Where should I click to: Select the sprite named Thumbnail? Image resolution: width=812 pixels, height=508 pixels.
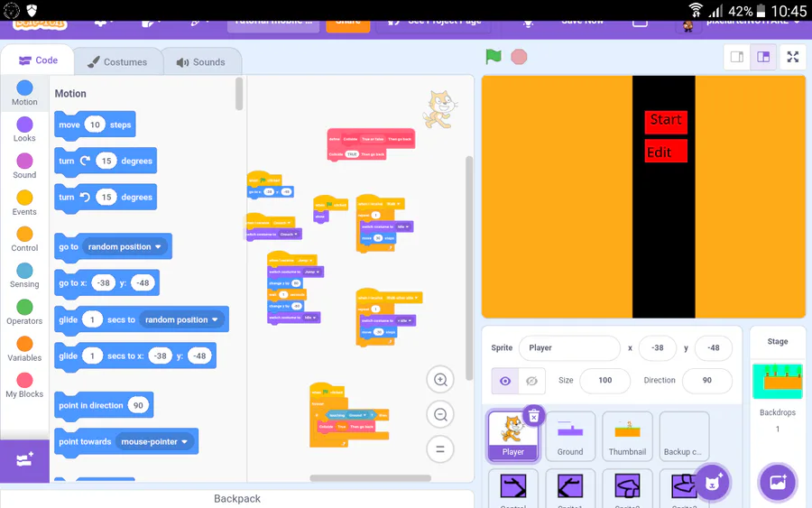pos(627,436)
